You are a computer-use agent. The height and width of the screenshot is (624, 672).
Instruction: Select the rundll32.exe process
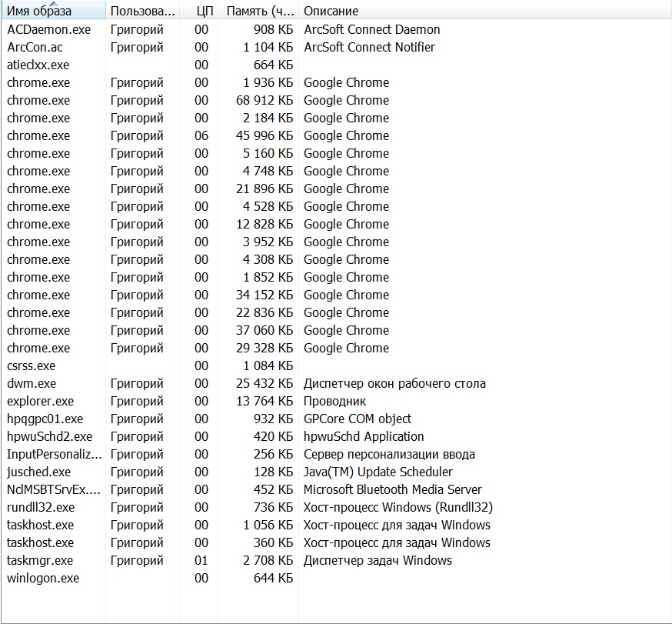(41, 507)
